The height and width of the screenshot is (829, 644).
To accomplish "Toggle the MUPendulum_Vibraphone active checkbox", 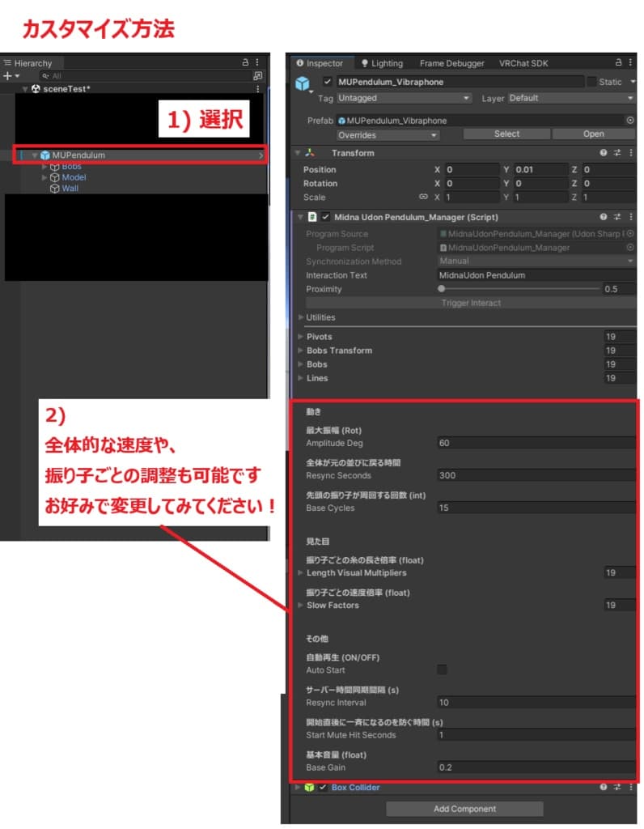I will pyautogui.click(x=328, y=82).
